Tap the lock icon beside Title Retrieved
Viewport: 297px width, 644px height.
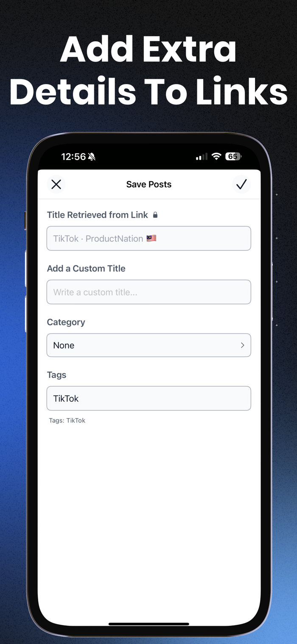[x=155, y=215]
